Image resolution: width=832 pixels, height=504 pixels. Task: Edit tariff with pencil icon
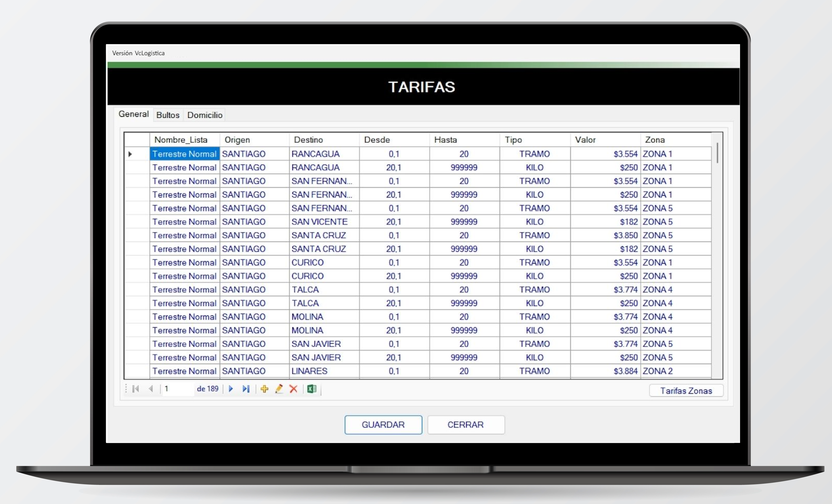279,389
